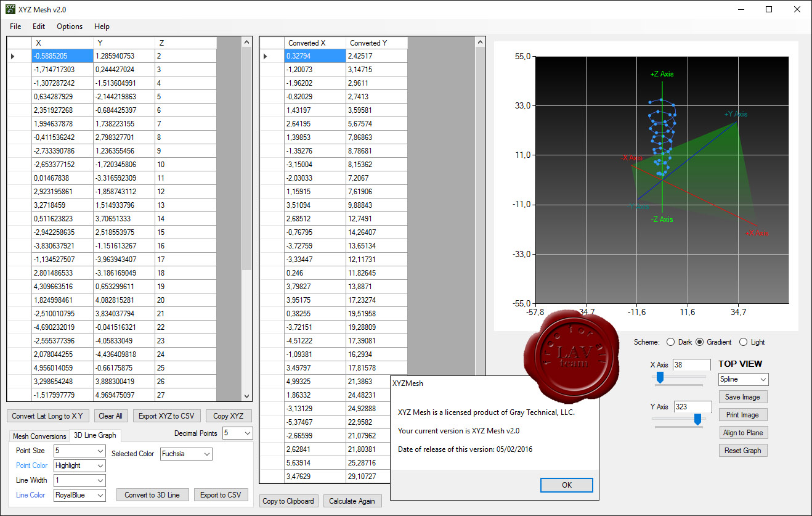Open the Help menu
Image resolution: width=812 pixels, height=516 pixels.
(102, 27)
